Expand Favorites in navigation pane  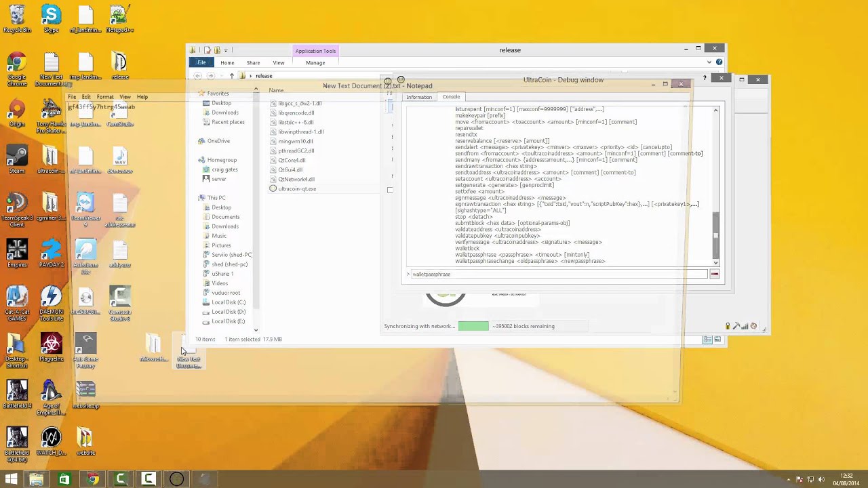coord(201,94)
